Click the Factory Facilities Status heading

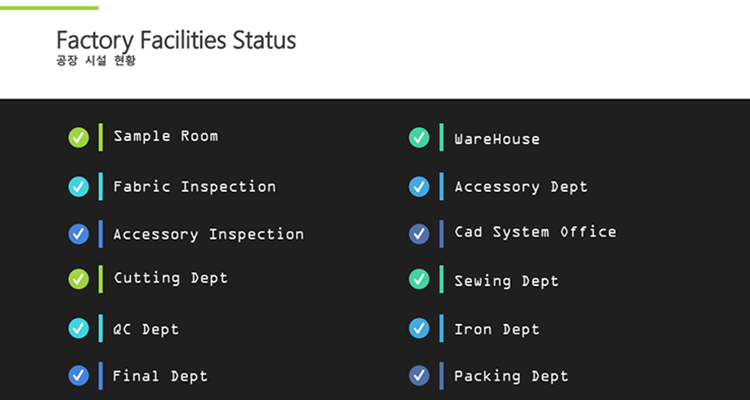coord(176,41)
